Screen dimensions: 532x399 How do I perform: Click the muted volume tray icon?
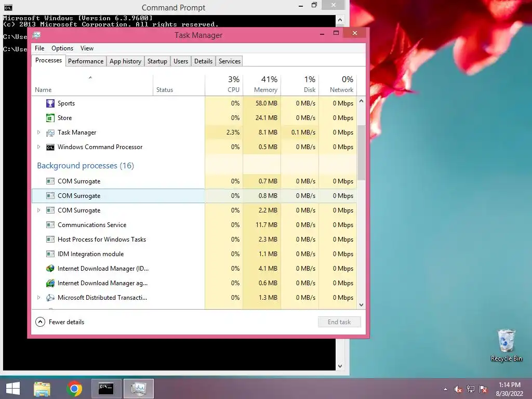(x=458, y=389)
